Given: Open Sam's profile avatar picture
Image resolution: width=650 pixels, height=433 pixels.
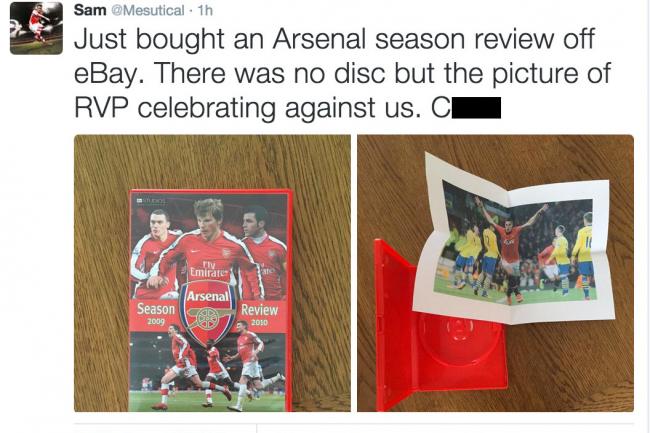Looking at the screenshot, I should click(x=36, y=28).
